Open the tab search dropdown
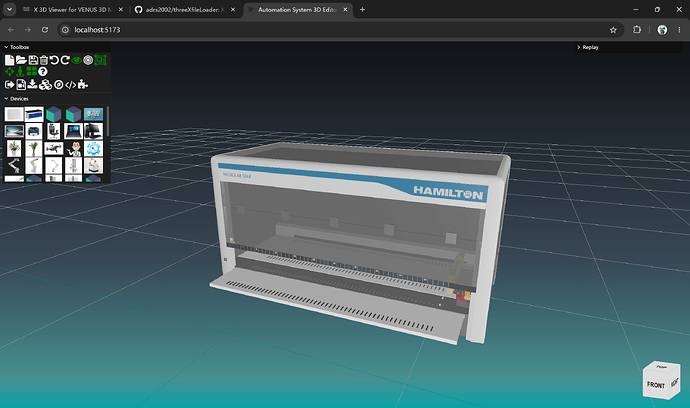 click(x=9, y=9)
